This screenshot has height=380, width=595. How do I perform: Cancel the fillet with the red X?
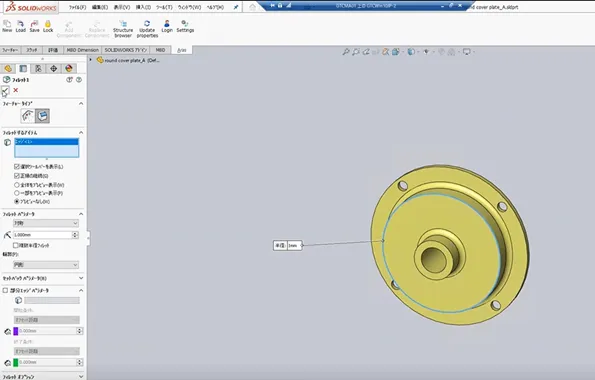tap(16, 90)
